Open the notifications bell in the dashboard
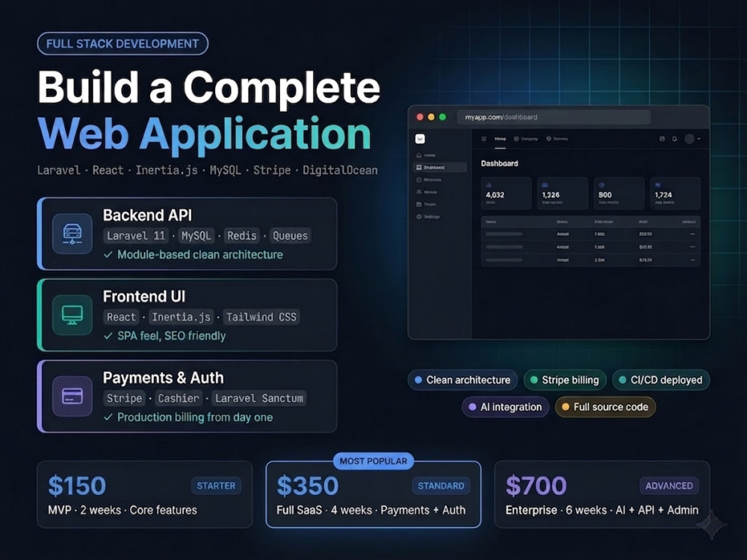This screenshot has width=747, height=560. [675, 139]
